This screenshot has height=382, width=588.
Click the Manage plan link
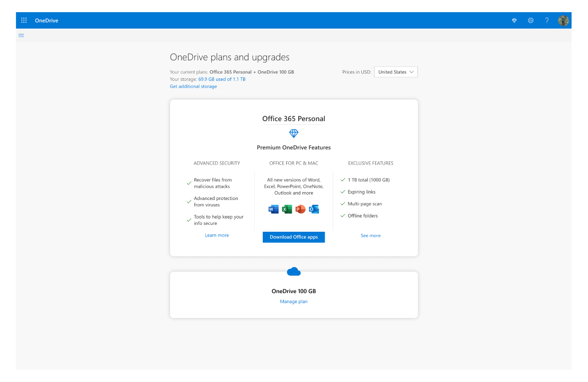tap(293, 302)
